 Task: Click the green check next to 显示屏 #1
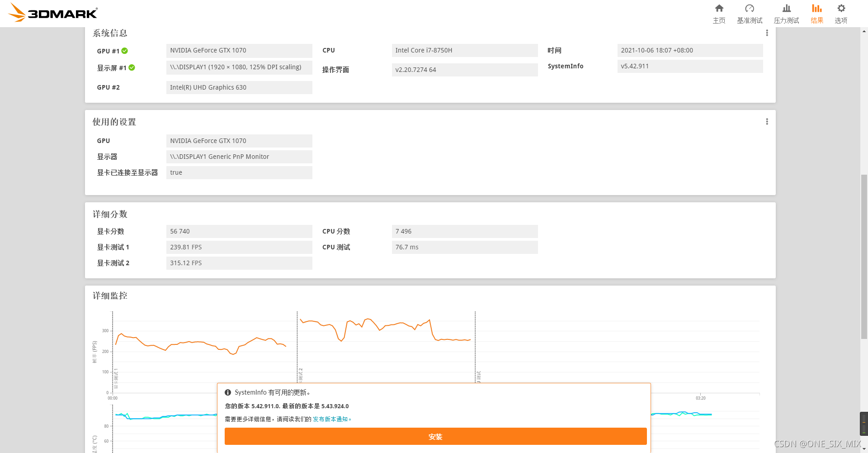[x=132, y=67]
